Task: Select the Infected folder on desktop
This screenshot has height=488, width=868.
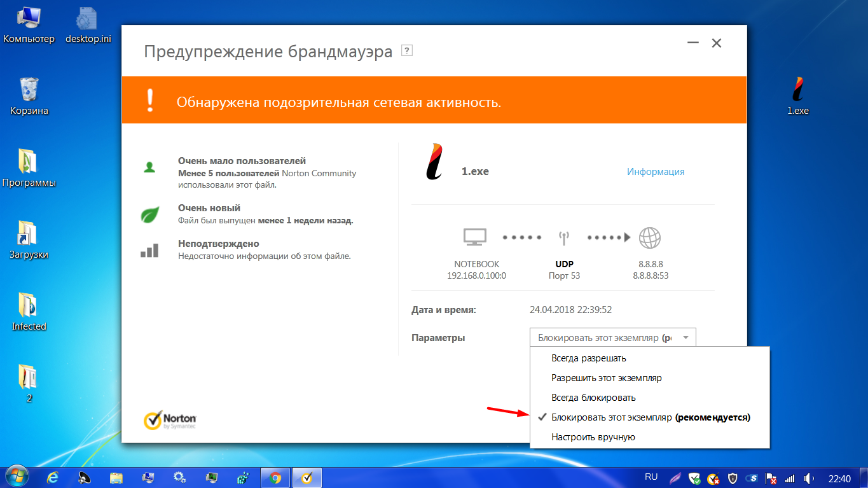Action: (29, 312)
